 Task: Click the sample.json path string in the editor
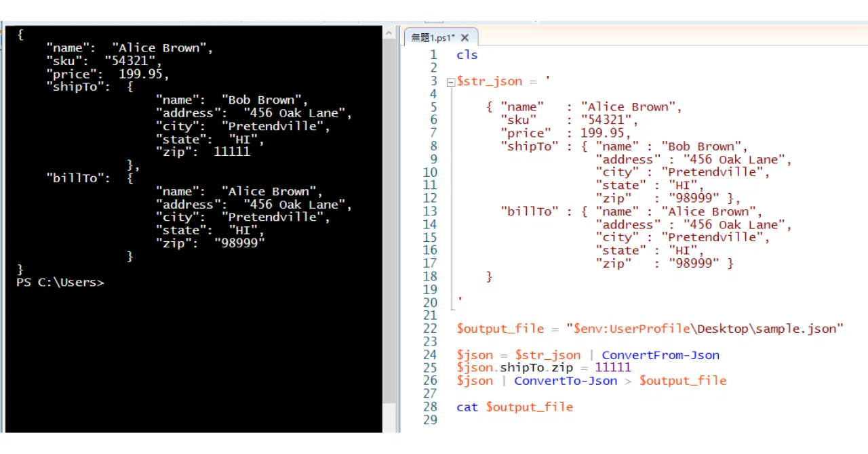pyautogui.click(x=705, y=329)
